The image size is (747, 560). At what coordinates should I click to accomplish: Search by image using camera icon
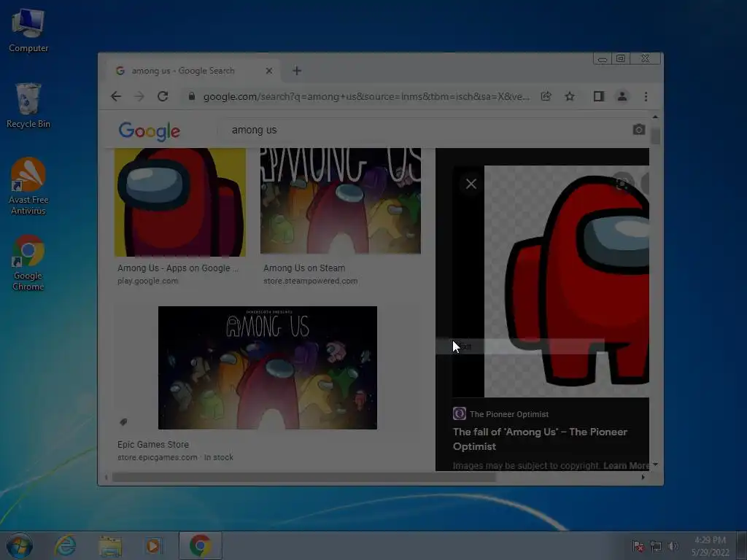click(x=639, y=130)
